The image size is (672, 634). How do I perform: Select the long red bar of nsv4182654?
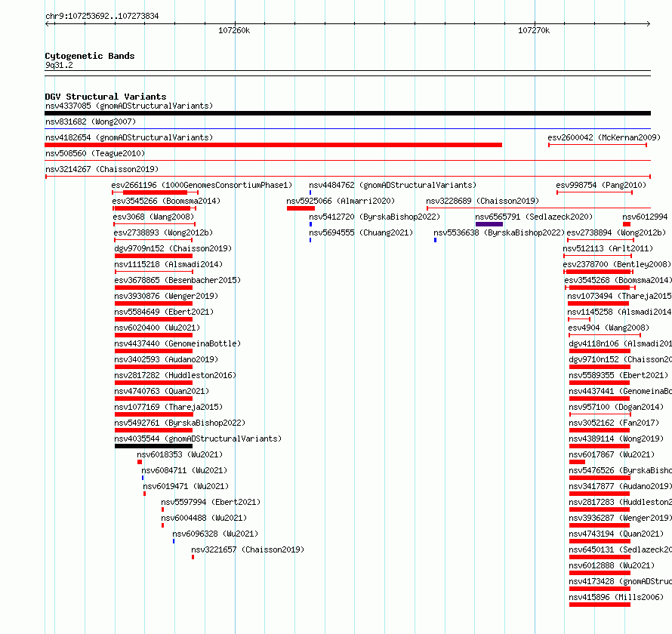273,145
